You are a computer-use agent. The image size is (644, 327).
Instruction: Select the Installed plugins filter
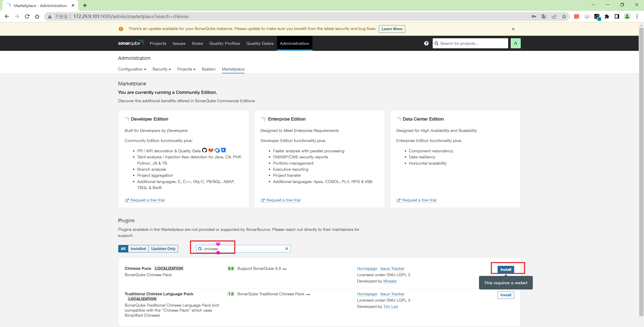pos(138,248)
